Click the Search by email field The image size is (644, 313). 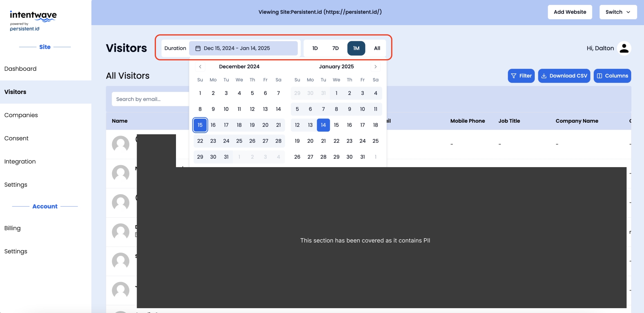tap(150, 99)
